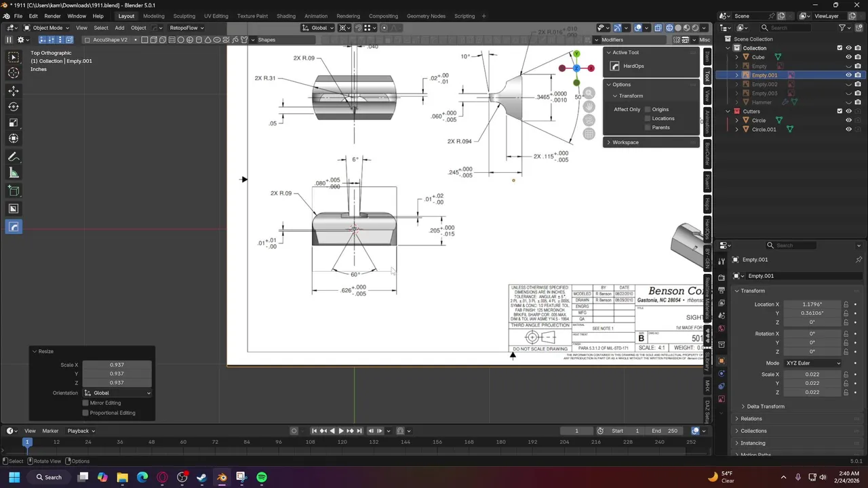Toggle perspective/orthographic grid gizmo
Image resolution: width=868 pixels, height=488 pixels.
point(589,134)
